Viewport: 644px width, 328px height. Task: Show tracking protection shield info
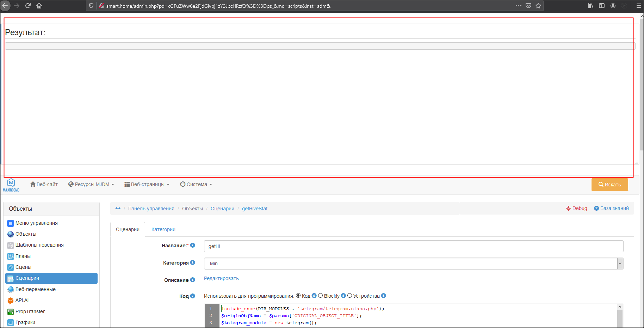pos(91,6)
